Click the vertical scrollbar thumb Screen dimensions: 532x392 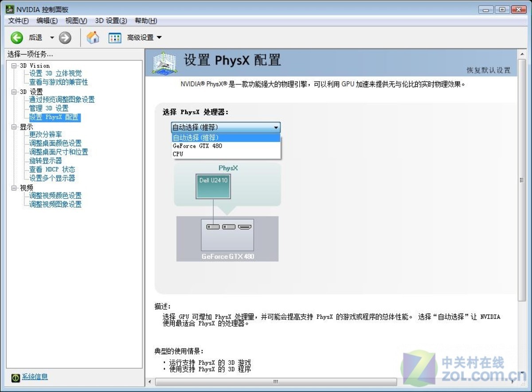point(522,180)
